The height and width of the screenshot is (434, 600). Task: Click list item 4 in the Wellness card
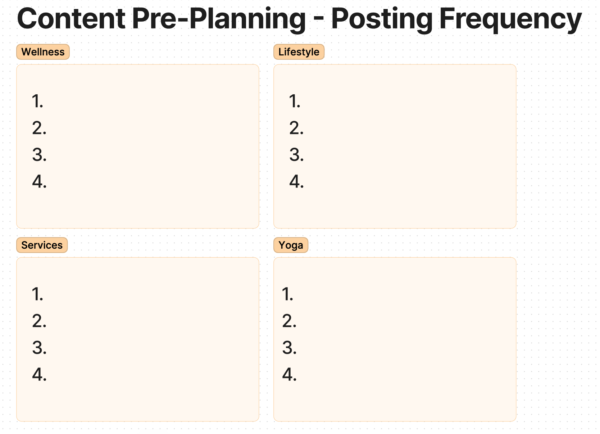click(39, 182)
